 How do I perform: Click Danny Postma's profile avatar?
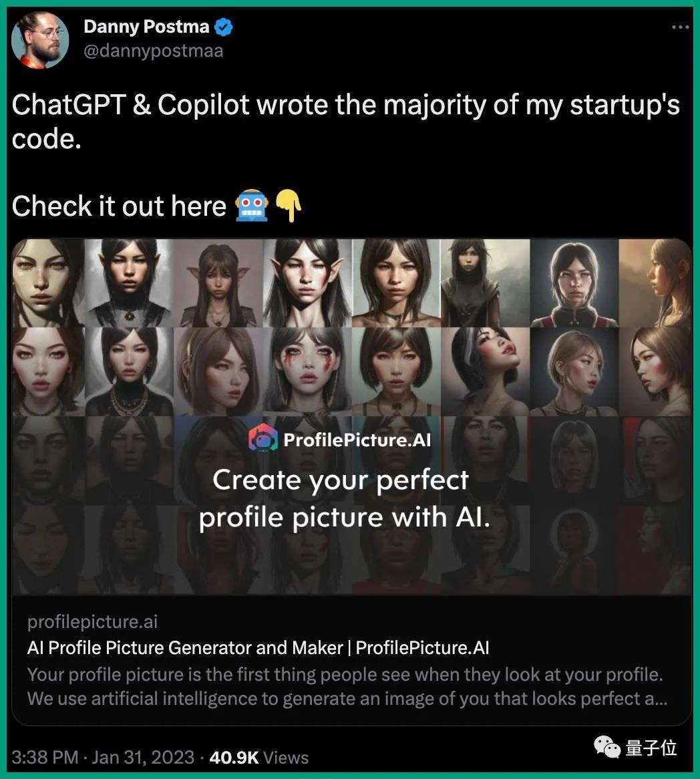coord(40,39)
